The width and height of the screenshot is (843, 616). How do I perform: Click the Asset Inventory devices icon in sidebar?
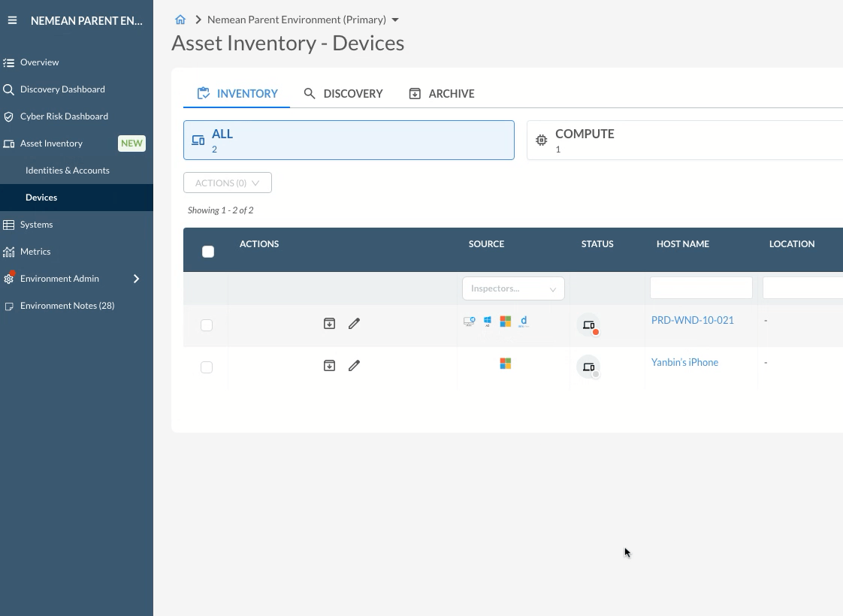point(8,143)
